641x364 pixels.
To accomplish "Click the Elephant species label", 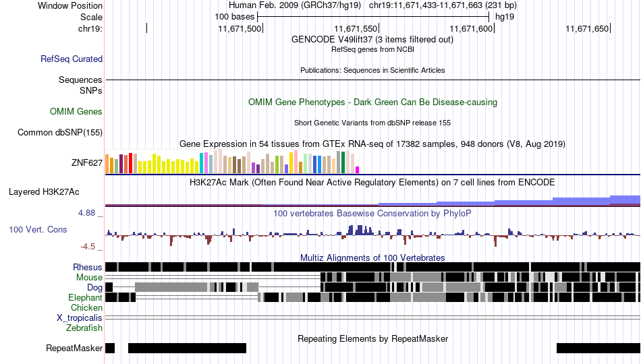I will (x=85, y=298).
